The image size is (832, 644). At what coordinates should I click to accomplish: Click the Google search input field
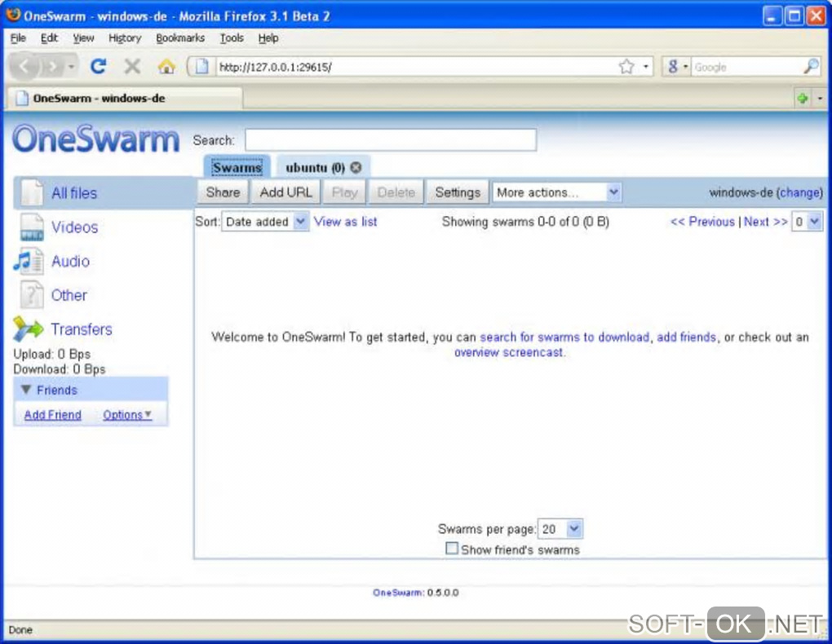pos(746,67)
